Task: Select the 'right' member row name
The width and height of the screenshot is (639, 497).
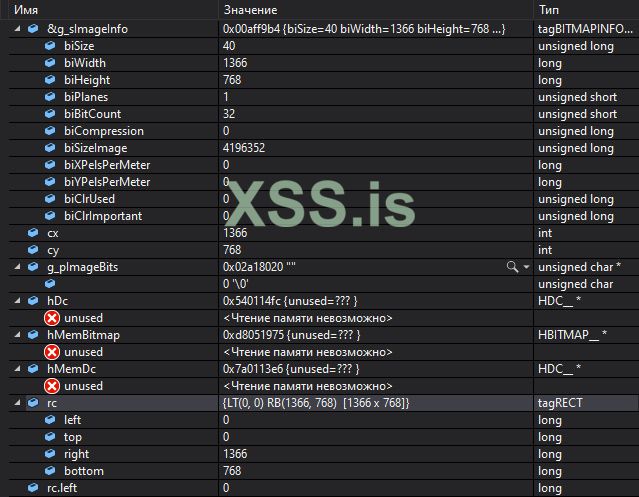Action: [x=76, y=454]
